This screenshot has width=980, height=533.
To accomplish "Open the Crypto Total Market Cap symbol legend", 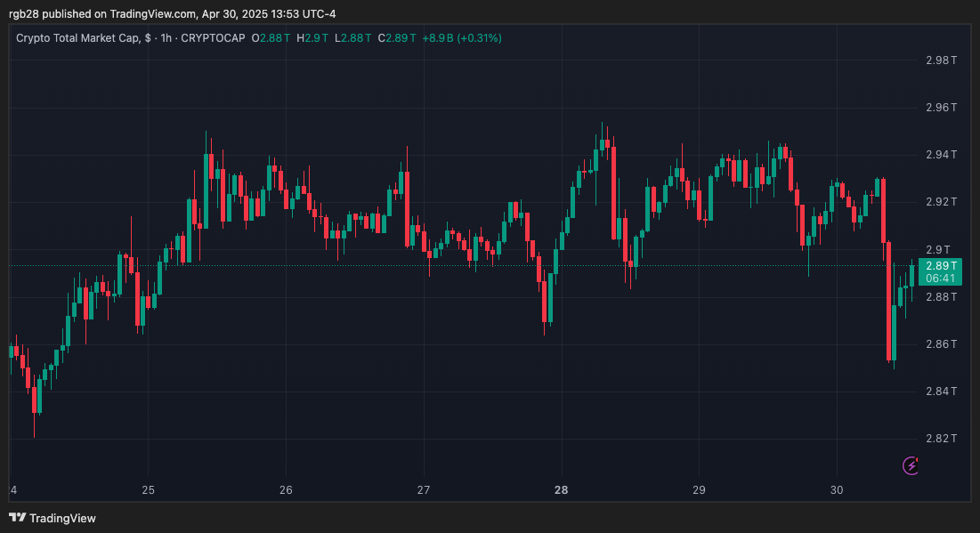I will point(80,38).
